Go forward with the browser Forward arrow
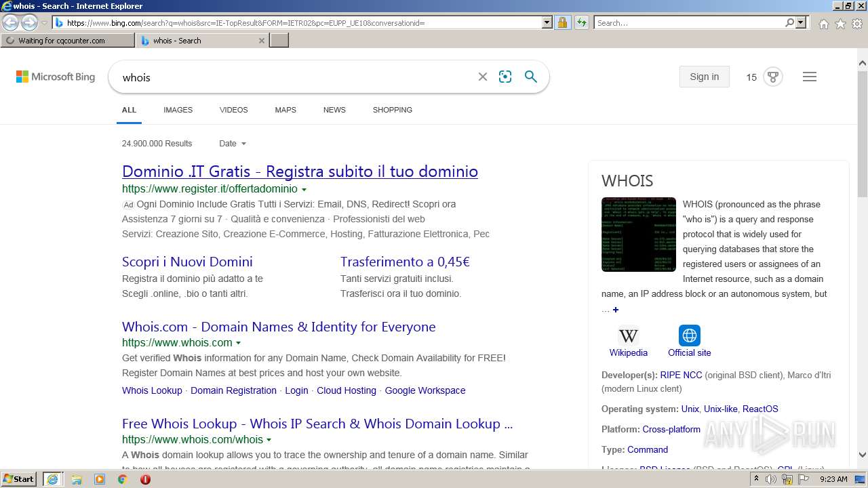The width and height of the screenshot is (868, 488). [29, 22]
